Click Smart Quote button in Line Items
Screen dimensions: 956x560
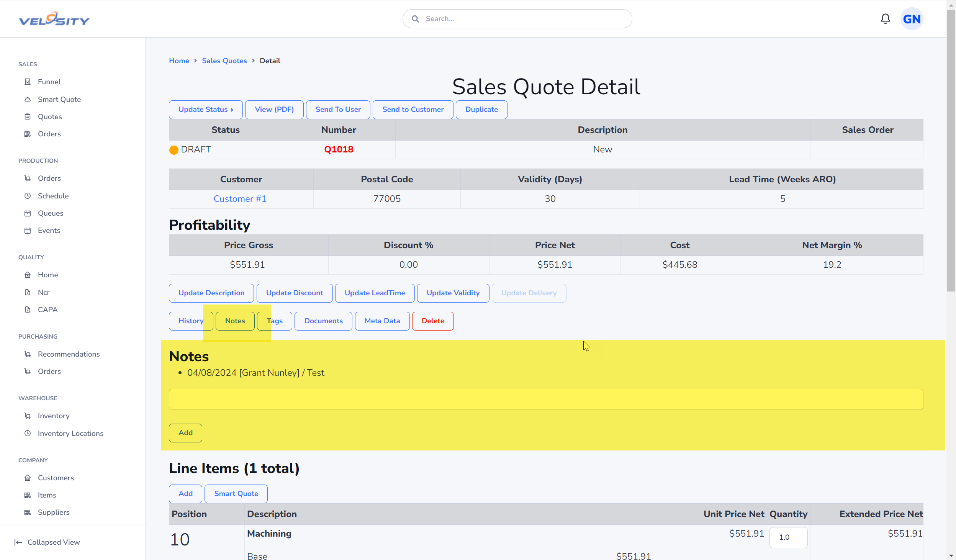coord(236,494)
